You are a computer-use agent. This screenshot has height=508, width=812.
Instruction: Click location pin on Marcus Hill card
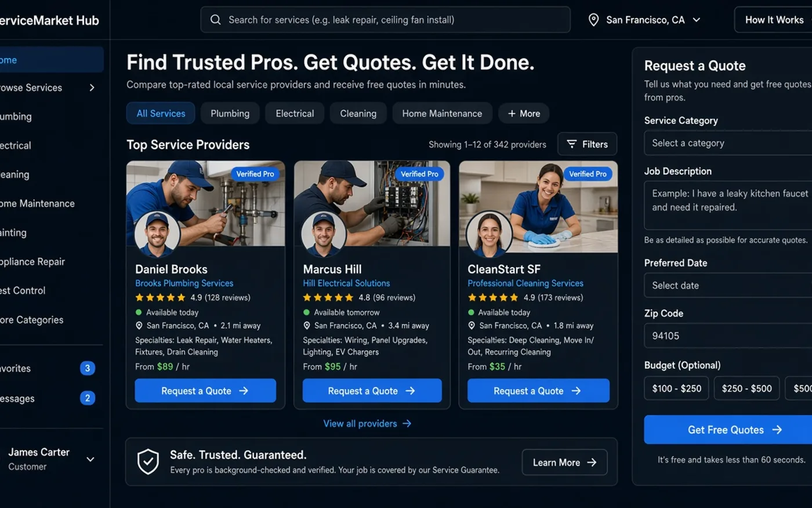[x=307, y=326]
